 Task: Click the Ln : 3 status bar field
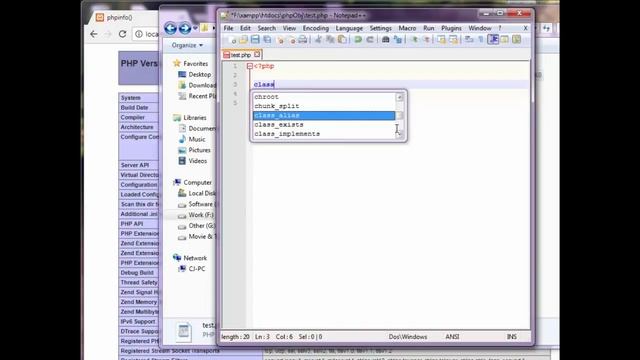[x=262, y=337]
